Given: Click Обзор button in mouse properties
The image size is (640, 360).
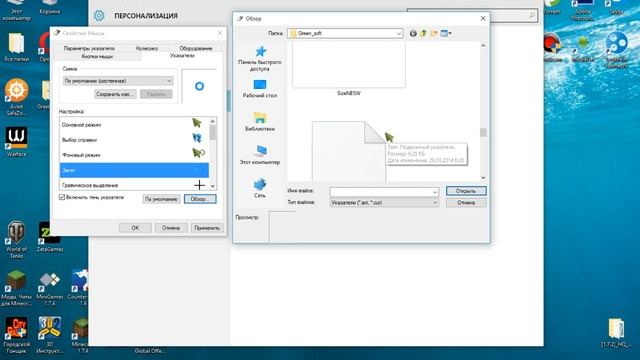Looking at the screenshot, I should tap(200, 199).
